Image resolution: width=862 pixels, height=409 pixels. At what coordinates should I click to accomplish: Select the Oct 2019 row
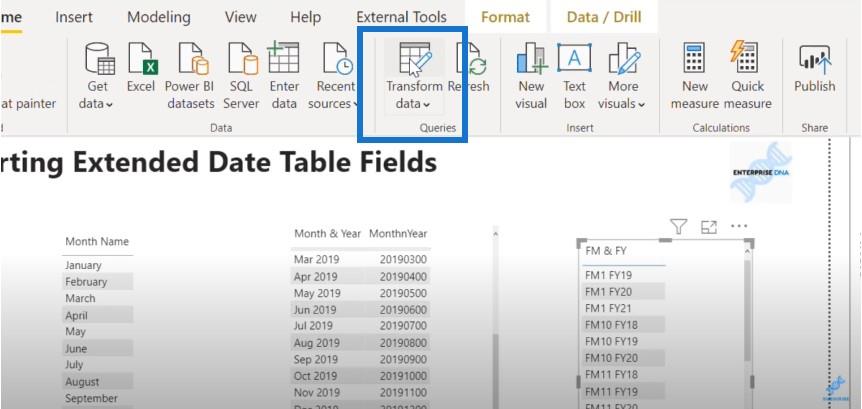point(361,376)
